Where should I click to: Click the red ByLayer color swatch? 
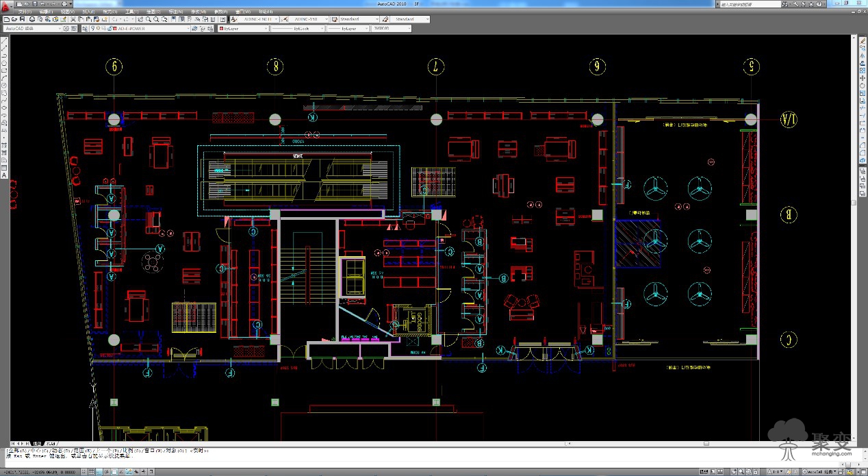click(221, 29)
